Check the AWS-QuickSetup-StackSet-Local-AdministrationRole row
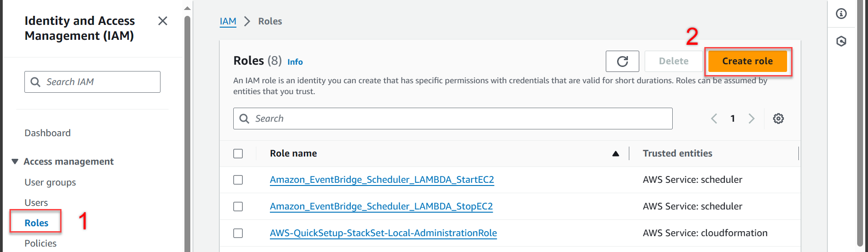 [x=238, y=233]
